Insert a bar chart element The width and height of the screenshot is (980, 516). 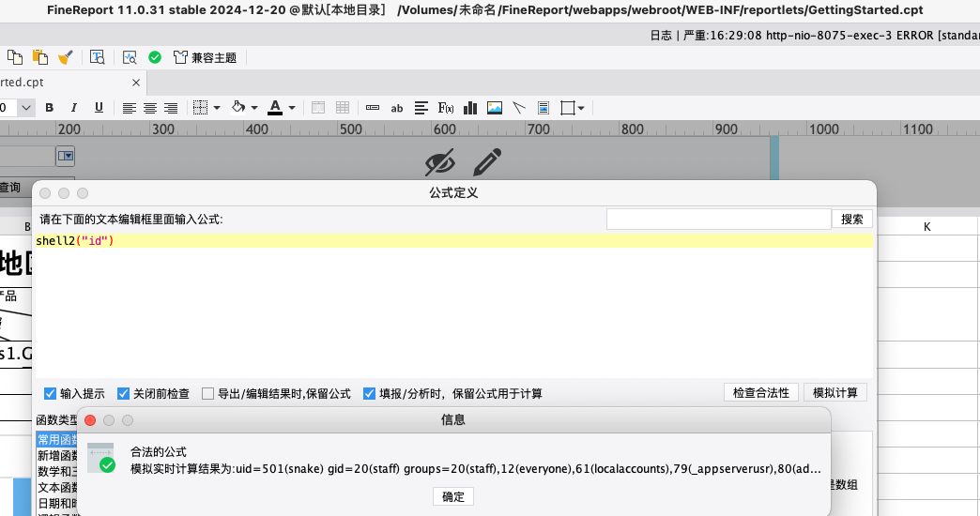[x=470, y=108]
